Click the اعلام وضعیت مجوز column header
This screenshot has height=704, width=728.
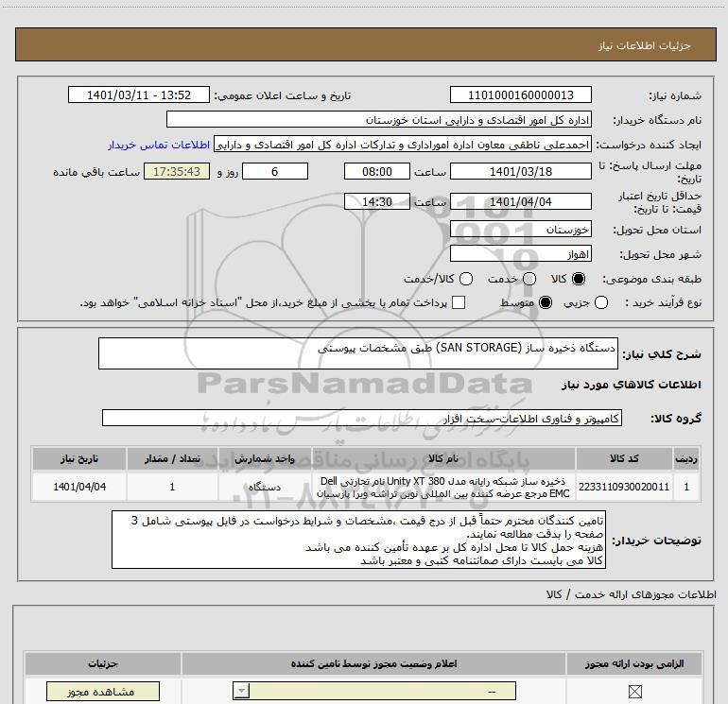click(373, 663)
